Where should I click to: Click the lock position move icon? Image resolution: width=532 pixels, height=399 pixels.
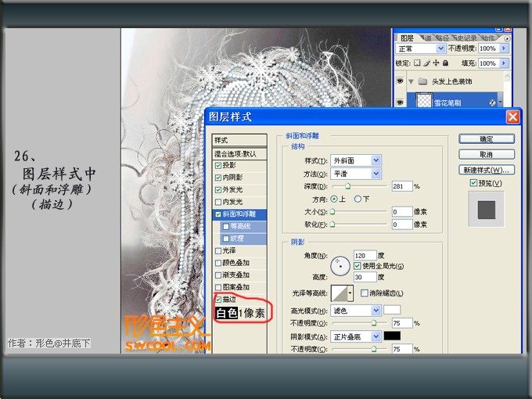coord(436,63)
